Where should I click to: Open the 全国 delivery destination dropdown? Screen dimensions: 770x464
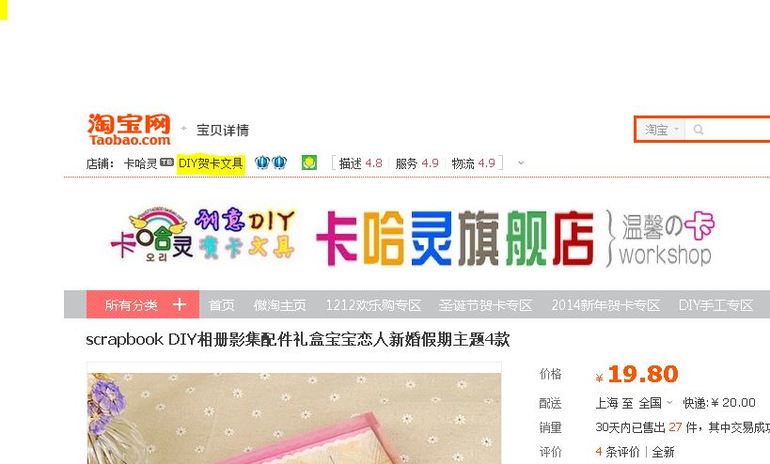pos(656,403)
